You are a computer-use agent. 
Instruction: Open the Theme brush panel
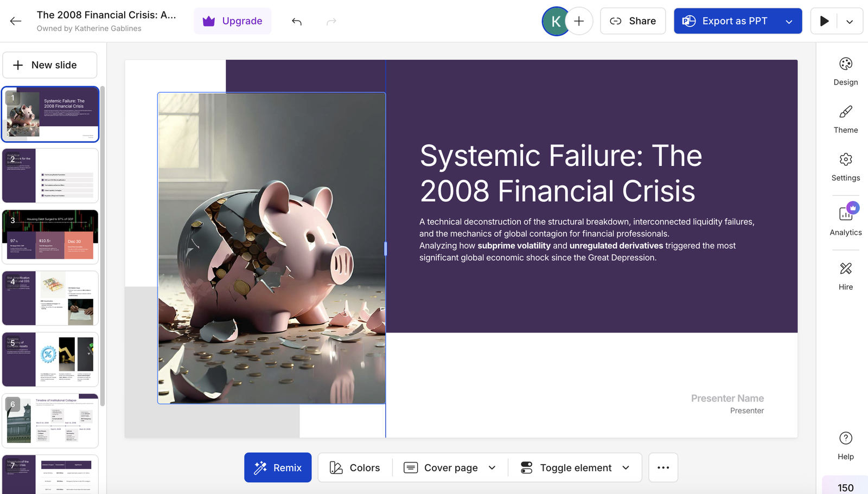click(845, 119)
